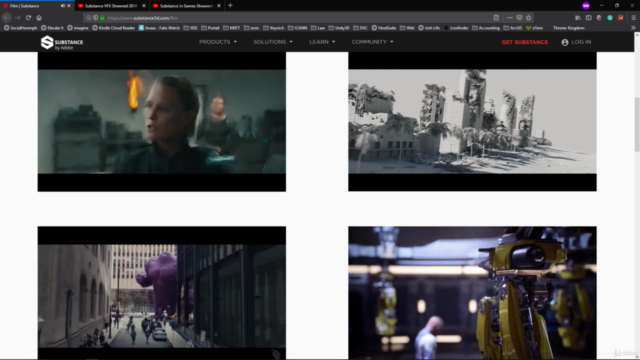This screenshot has height=360, width=640.
Task: Switch to Substance in Games Showreel tab
Action: (186, 6)
